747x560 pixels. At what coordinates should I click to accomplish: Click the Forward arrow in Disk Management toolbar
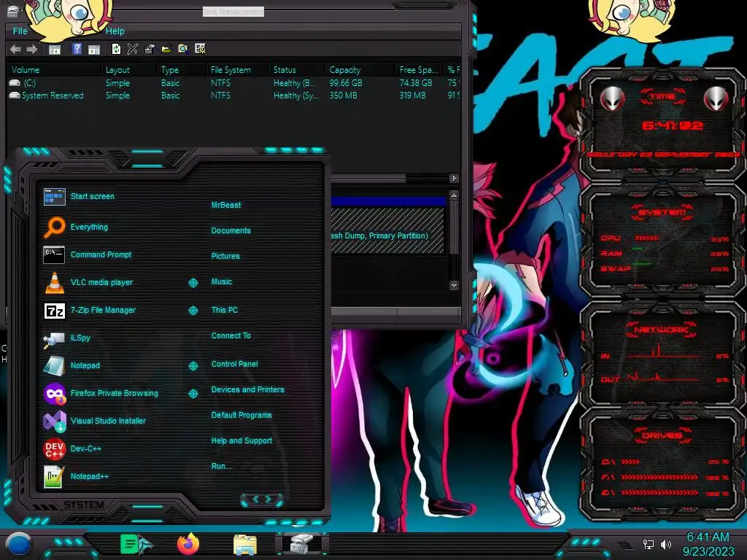click(x=32, y=49)
